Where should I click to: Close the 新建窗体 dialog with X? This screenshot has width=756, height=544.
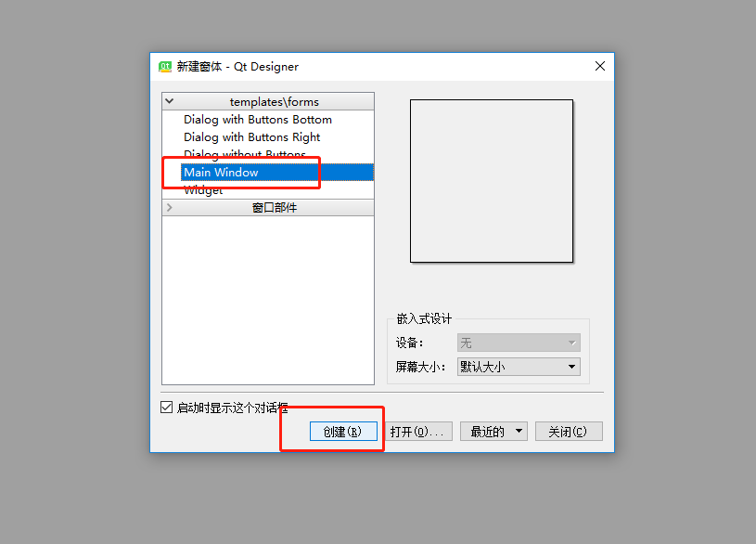(x=600, y=66)
